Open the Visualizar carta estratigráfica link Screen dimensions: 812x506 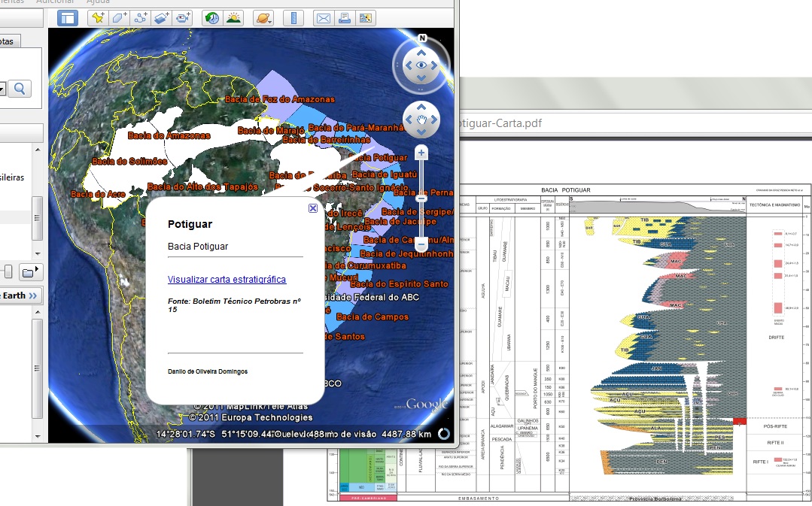tap(227, 280)
